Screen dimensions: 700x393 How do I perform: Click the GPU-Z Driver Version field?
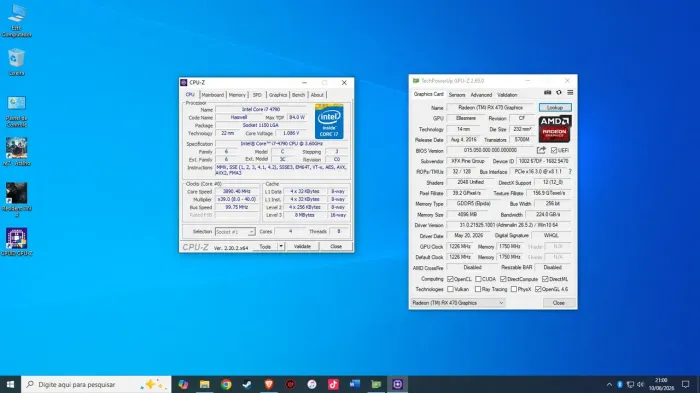click(x=508, y=225)
